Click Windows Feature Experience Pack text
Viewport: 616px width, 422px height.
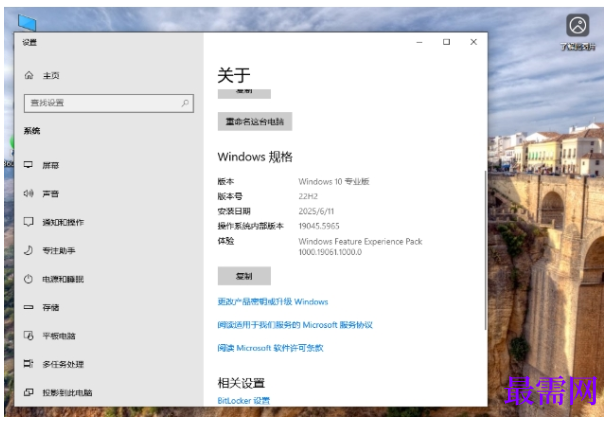tap(360, 246)
